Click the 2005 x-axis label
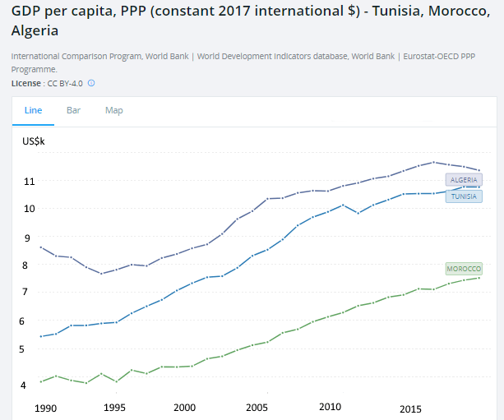Image resolution: width=504 pixels, height=420 pixels. click(257, 408)
